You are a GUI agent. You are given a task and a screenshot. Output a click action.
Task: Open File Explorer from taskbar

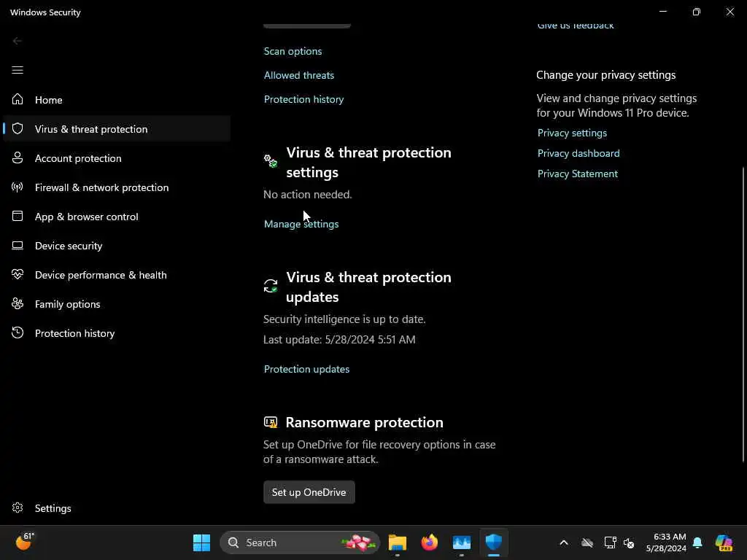coord(398,542)
